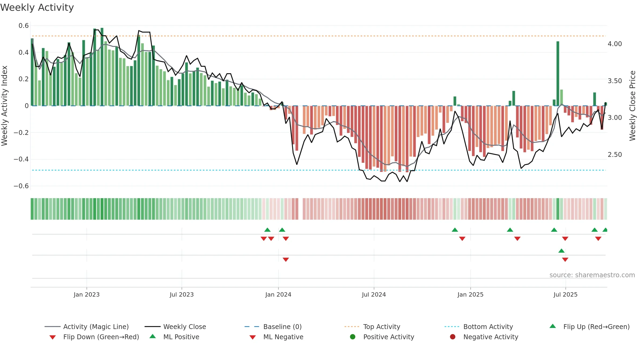Image resolution: width=644 pixels, height=362 pixels.
Task: Toggle the ML Positive legend entry
Action: point(174,337)
